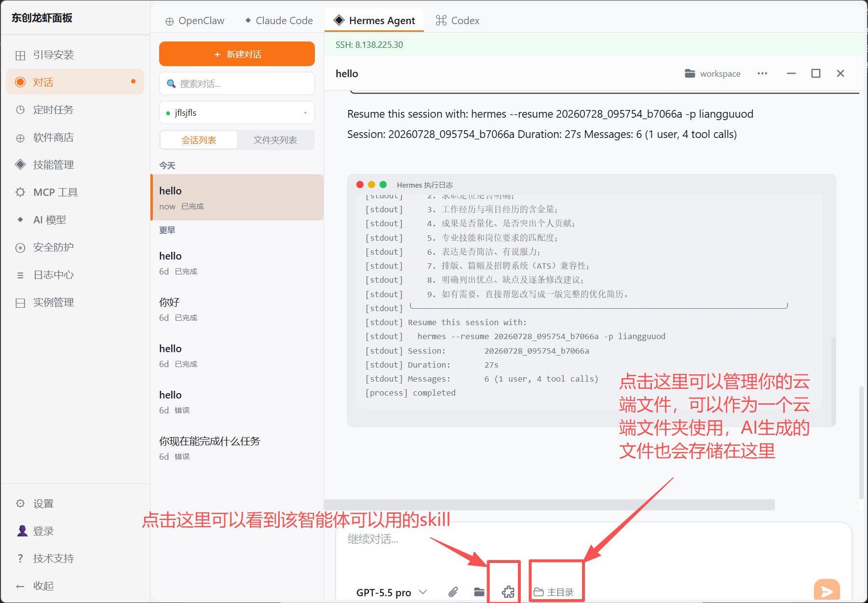Open 日志中心 list icon
Image resolution: width=868 pixels, height=603 pixels.
pos(20,275)
